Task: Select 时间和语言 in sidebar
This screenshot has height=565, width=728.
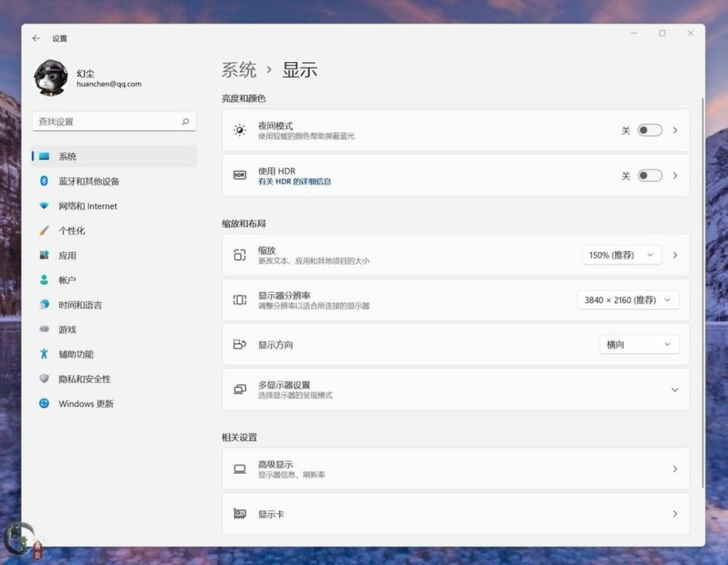Action: [x=114, y=304]
